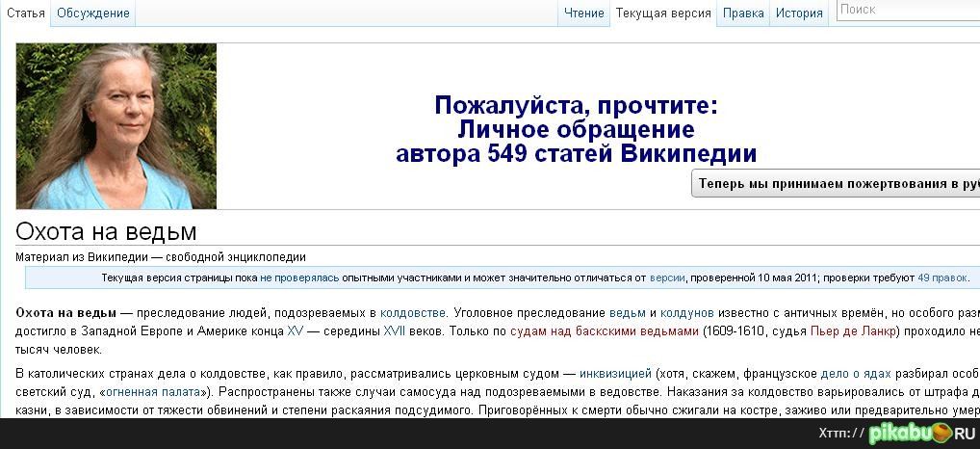Image resolution: width=980 pixels, height=449 pixels.
Task: Click the article title 'Охота на ведьм'
Action: (106, 232)
